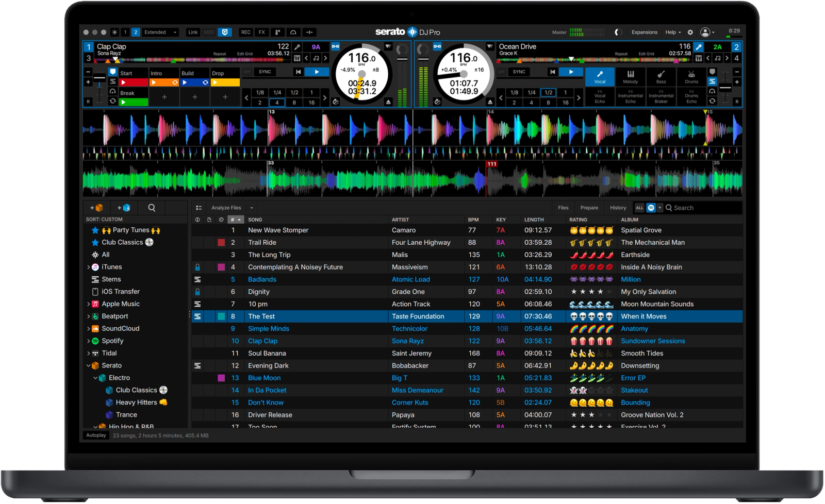Click the red color swatch for Trail Ride
Image resolution: width=825 pixels, height=504 pixels.
pos(221,242)
